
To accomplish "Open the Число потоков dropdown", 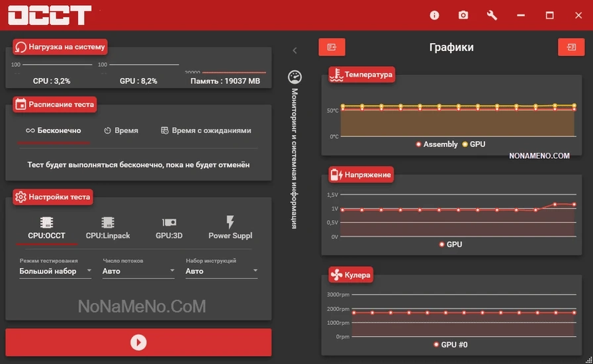I will pos(138,271).
